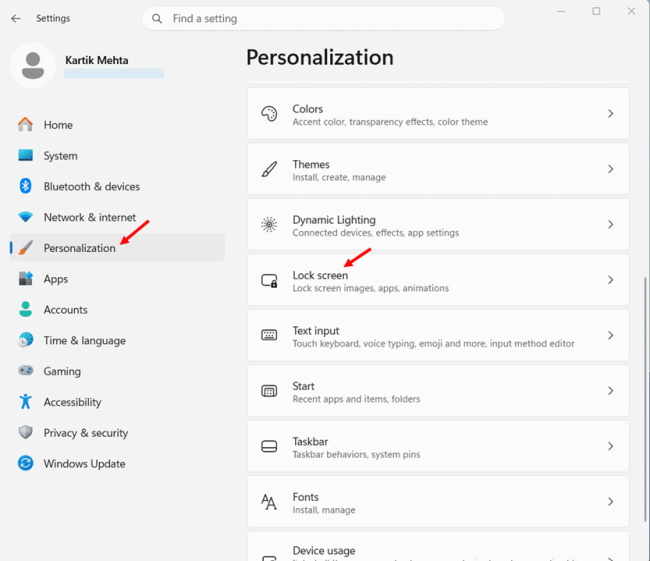Open the Taskbar settings card
This screenshot has width=650, height=561.
[438, 447]
